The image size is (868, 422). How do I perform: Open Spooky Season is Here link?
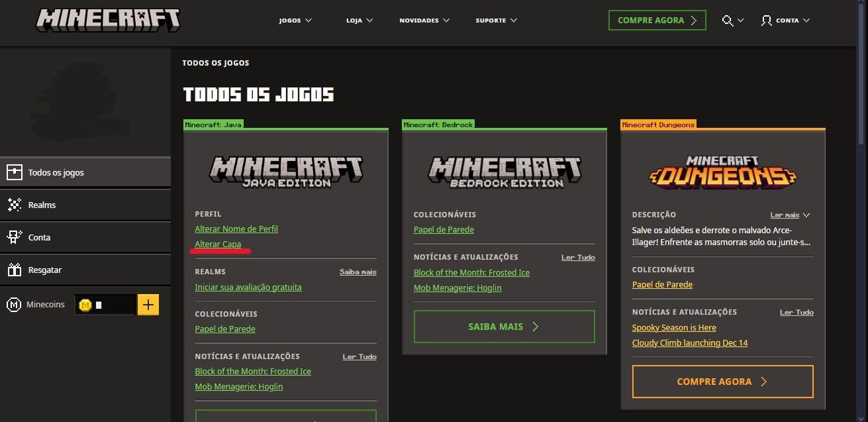[x=674, y=328]
